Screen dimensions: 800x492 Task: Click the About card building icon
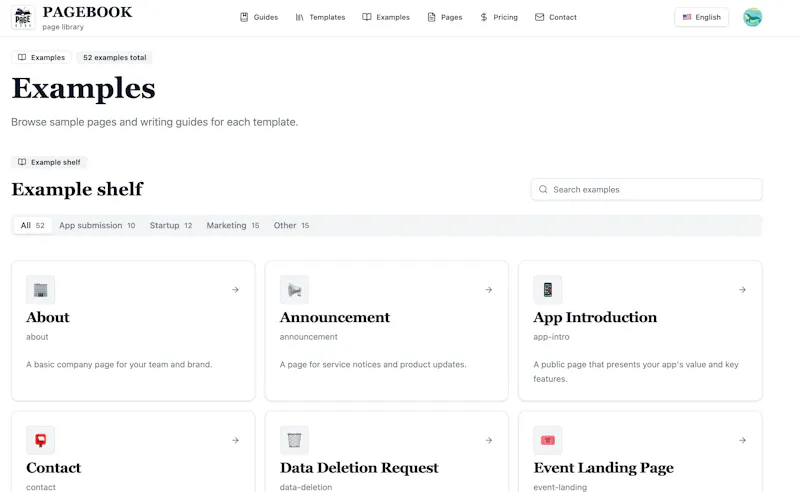pos(40,290)
